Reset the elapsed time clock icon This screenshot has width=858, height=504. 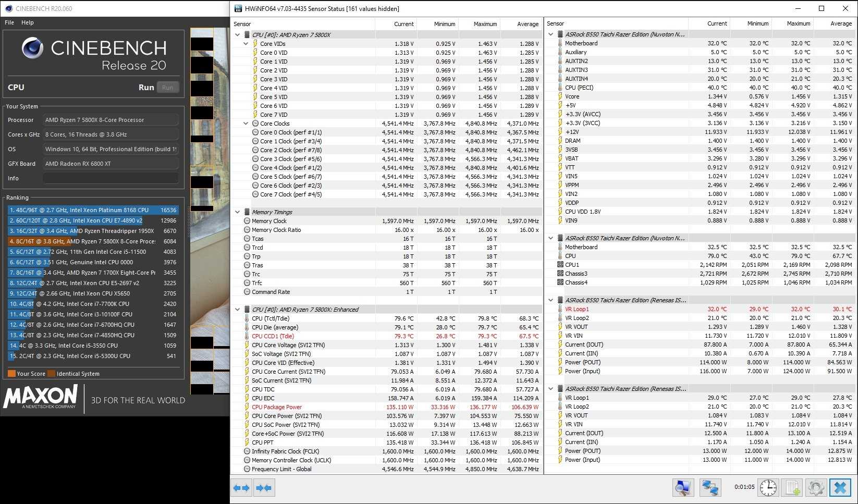point(768,488)
